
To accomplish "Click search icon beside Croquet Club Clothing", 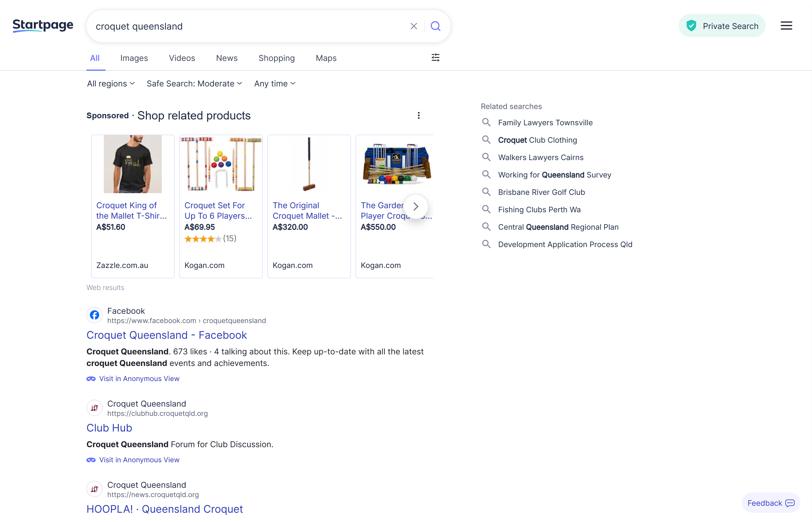I will [486, 140].
